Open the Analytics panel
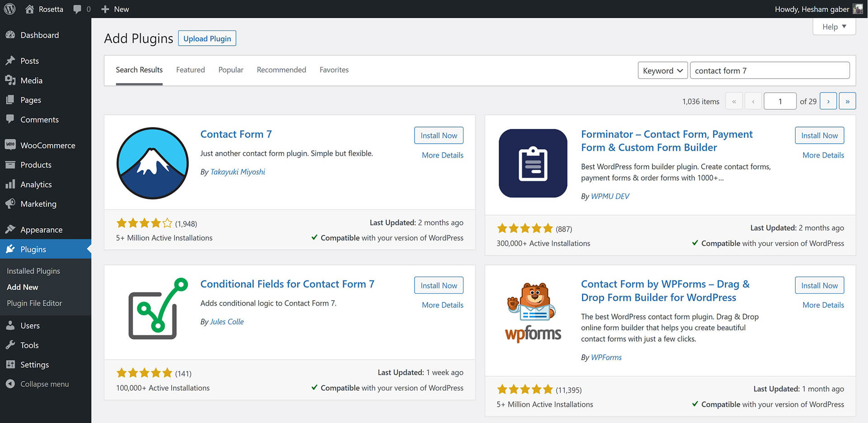This screenshot has width=868, height=423. [x=36, y=184]
